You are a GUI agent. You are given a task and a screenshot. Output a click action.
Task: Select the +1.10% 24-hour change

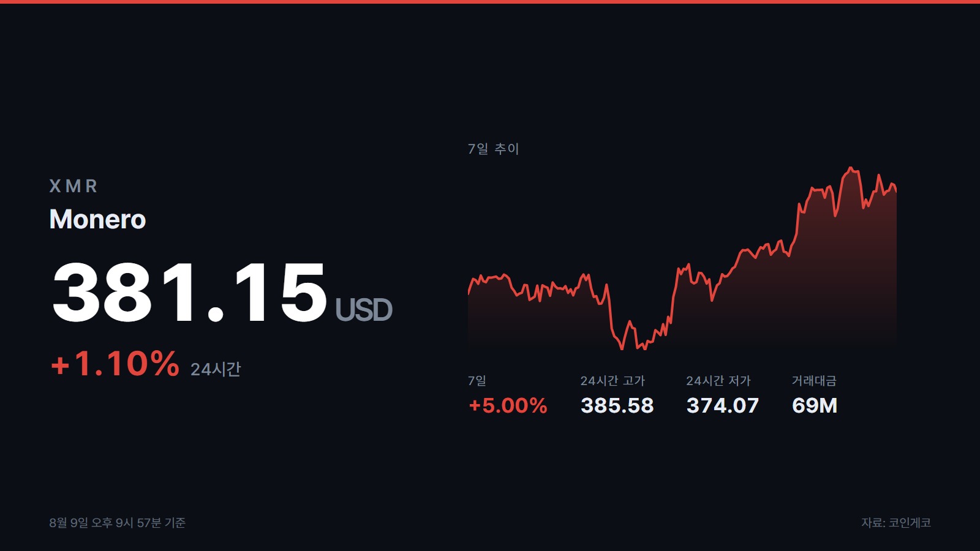pos(115,364)
